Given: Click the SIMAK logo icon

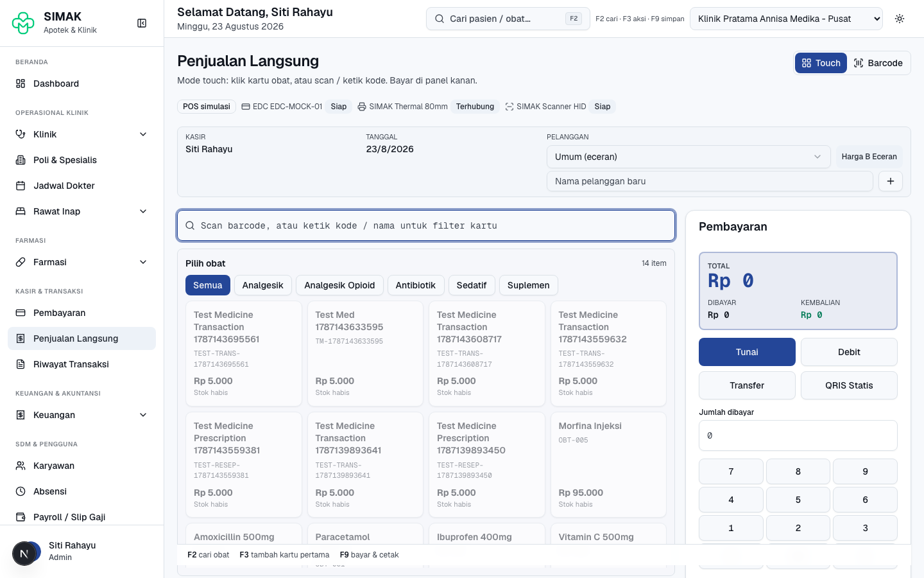Looking at the screenshot, I should pos(23,23).
